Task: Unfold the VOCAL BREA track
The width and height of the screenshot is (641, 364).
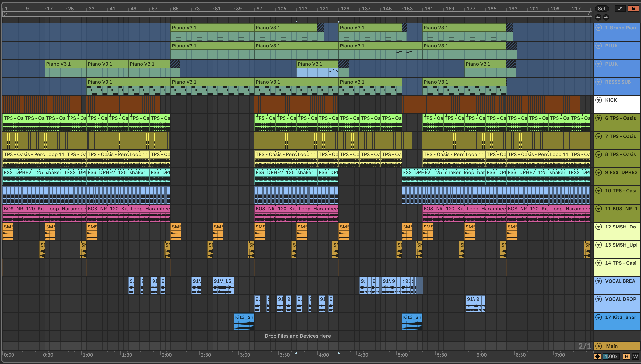Action: (x=598, y=281)
